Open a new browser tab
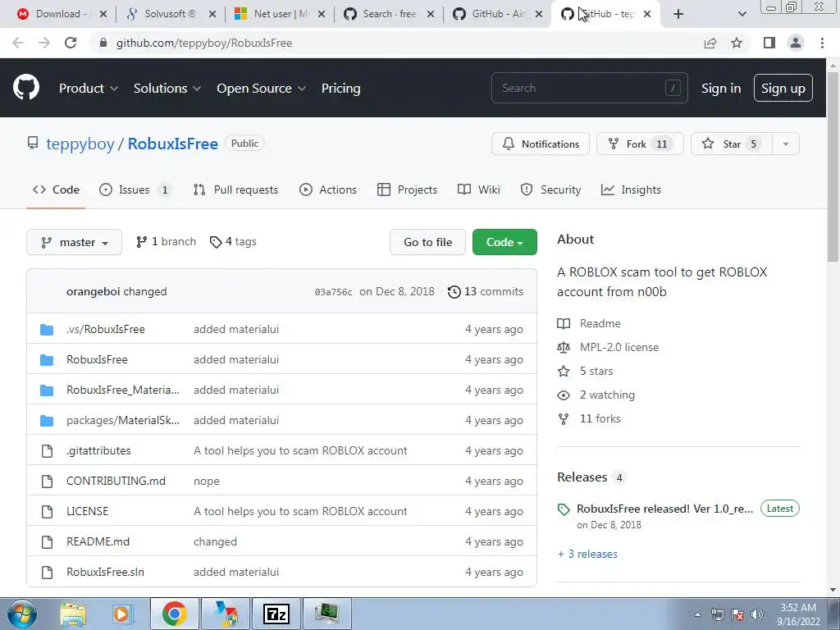This screenshot has height=630, width=840. click(x=678, y=14)
